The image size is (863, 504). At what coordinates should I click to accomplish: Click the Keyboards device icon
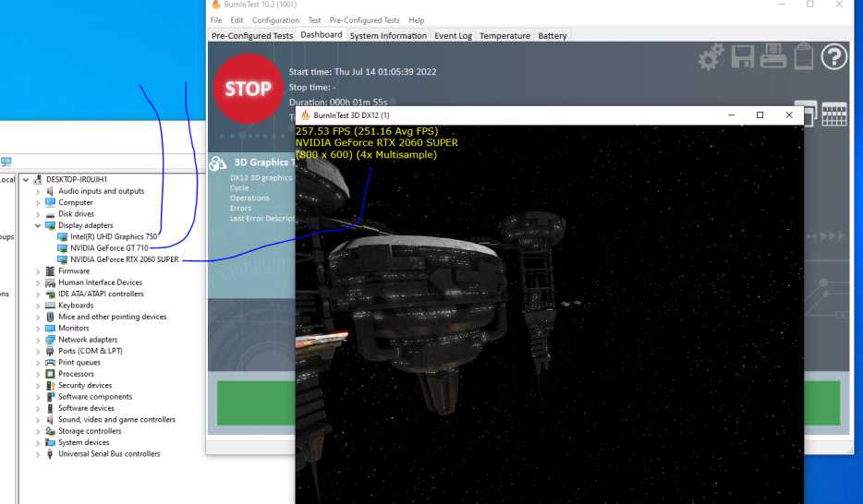pos(50,305)
